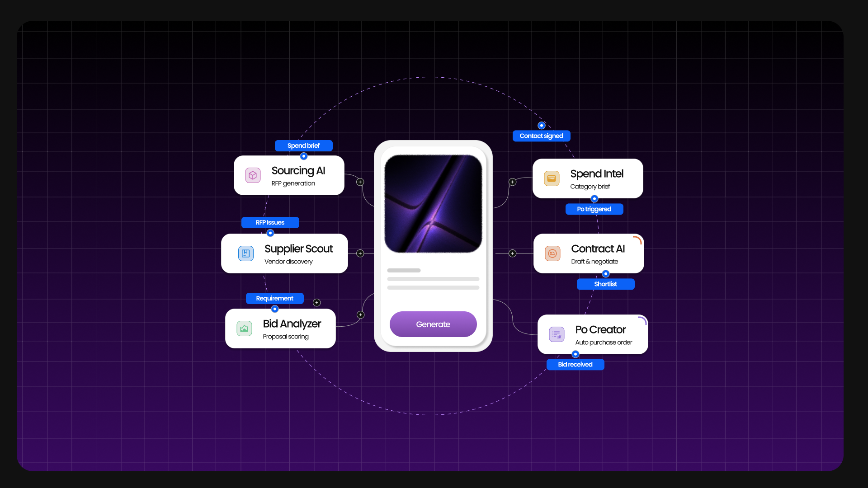Click the Shortlist label
This screenshot has width=868, height=488.
(x=605, y=284)
